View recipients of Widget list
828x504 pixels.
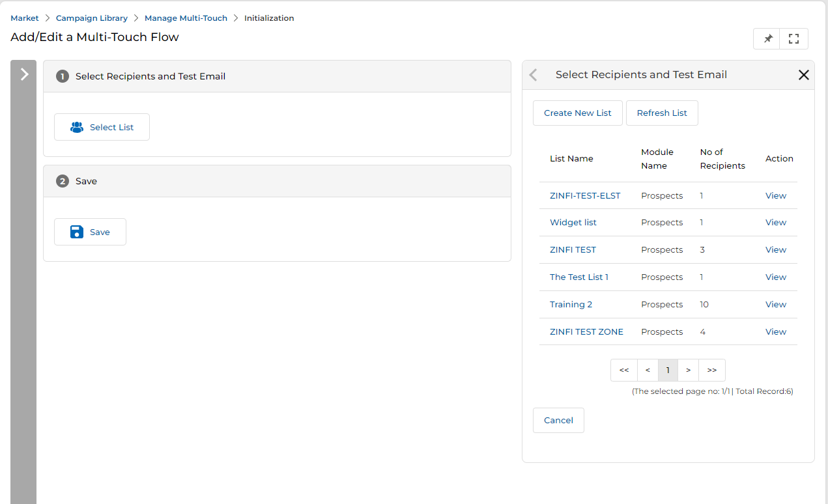tap(776, 222)
